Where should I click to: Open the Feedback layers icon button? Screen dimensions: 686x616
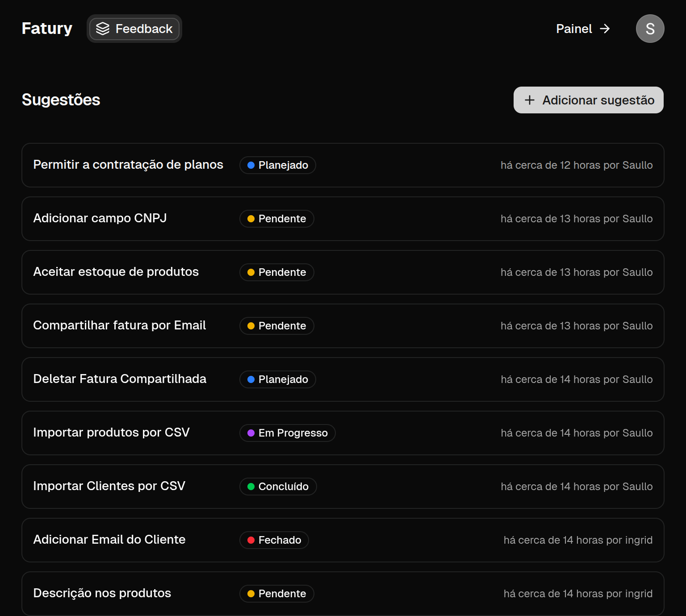click(103, 29)
